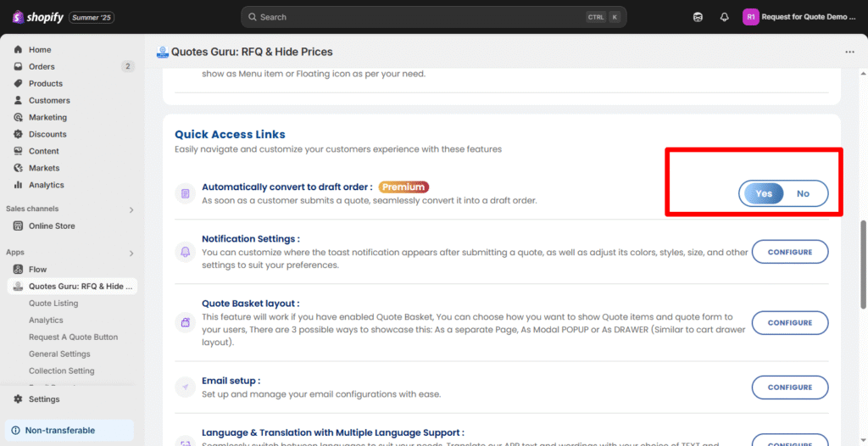Click the Summer '25 edition badge
The width and height of the screenshot is (868, 446).
coord(92,17)
